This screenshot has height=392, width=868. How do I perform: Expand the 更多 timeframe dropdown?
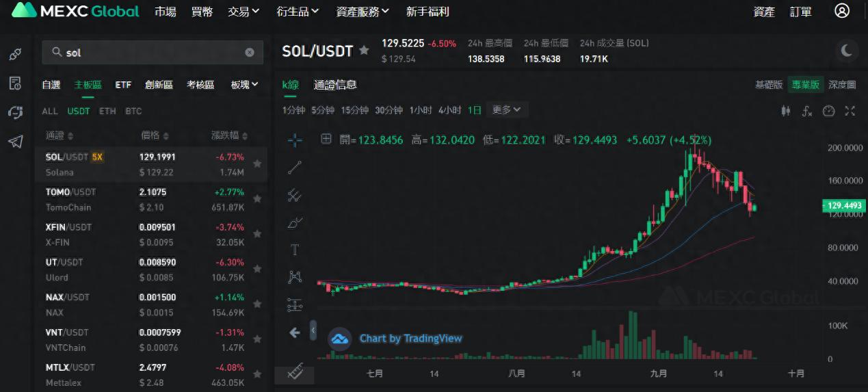coord(506,109)
